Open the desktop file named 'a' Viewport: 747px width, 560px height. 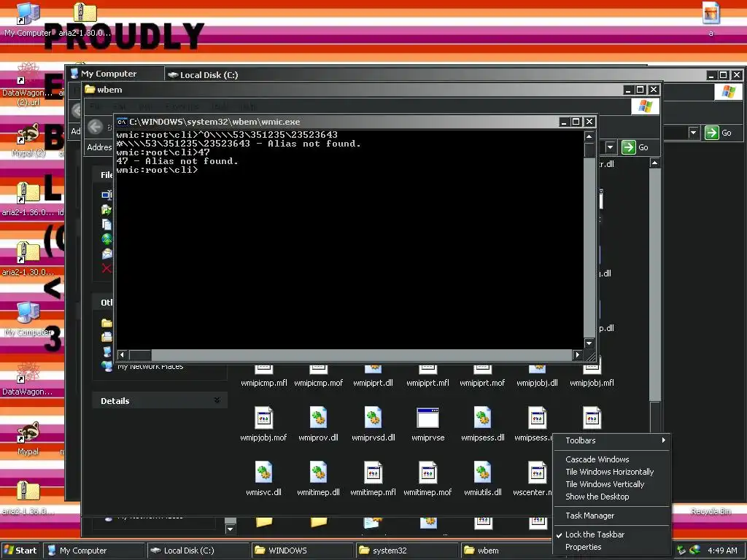click(x=711, y=13)
